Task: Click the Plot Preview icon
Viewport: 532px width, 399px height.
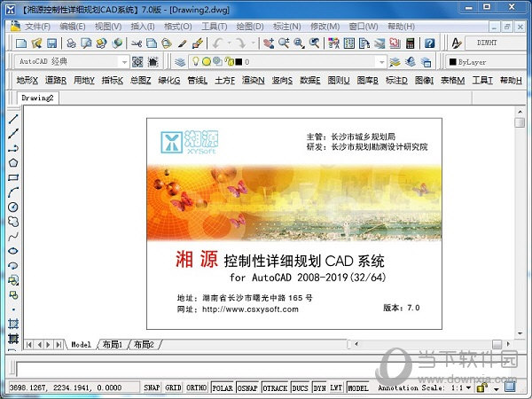Action: pos(87,43)
